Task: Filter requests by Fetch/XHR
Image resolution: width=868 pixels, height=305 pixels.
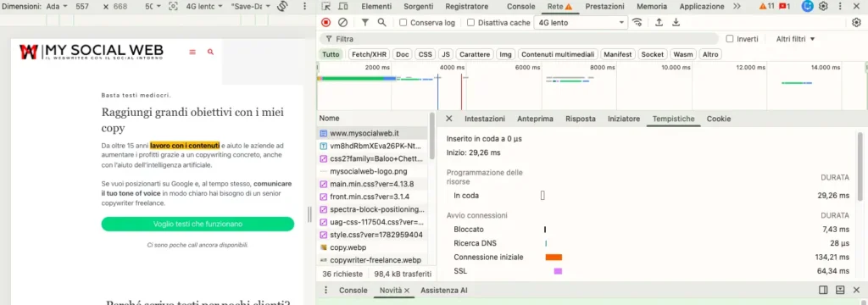Action: (370, 54)
